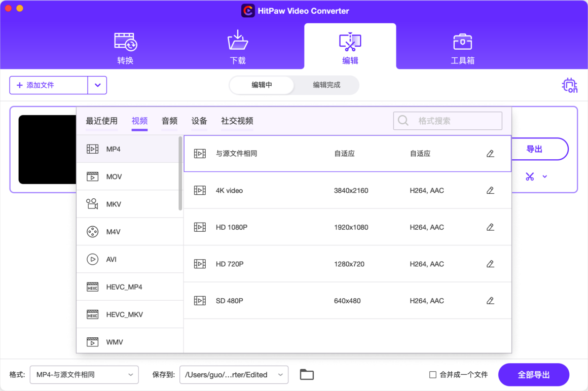Click the Export (导出) button
The image size is (588, 391).
point(539,149)
